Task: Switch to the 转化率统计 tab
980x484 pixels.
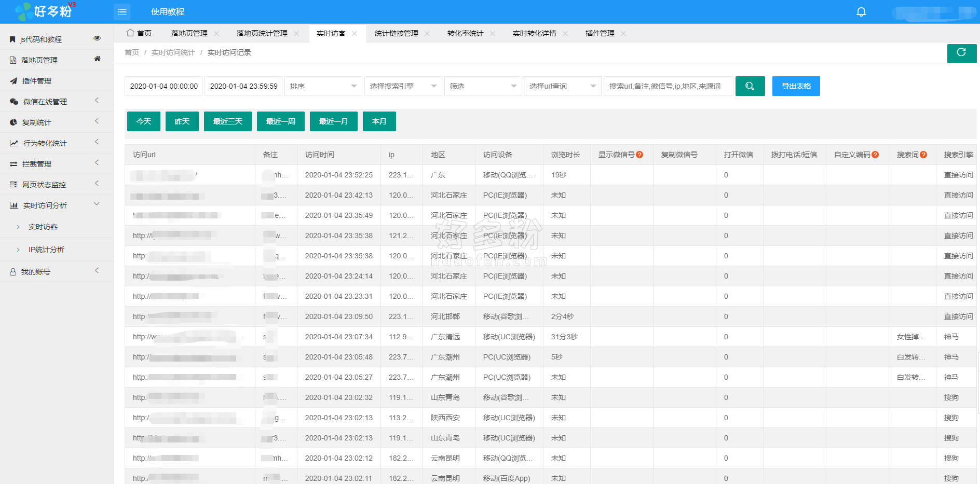Action: (465, 34)
